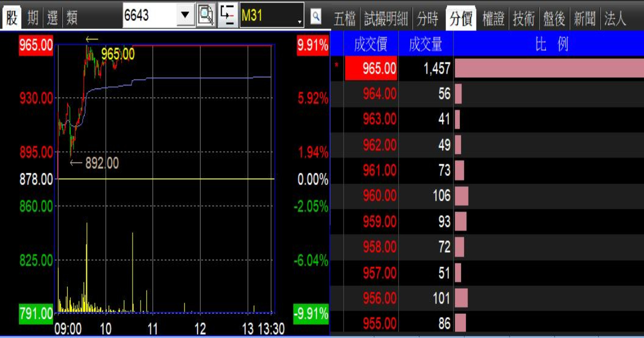Sort by the 成交價 column header
The height and width of the screenshot is (338, 644).
coord(370,44)
